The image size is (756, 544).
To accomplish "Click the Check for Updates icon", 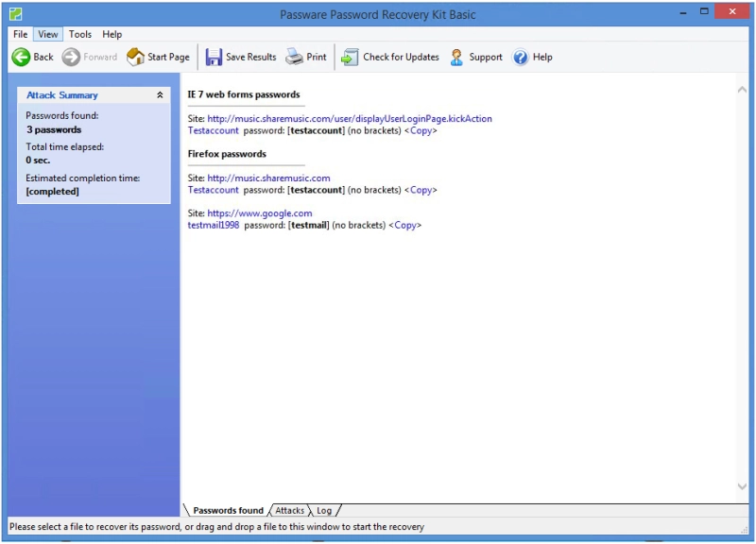I will [x=350, y=57].
